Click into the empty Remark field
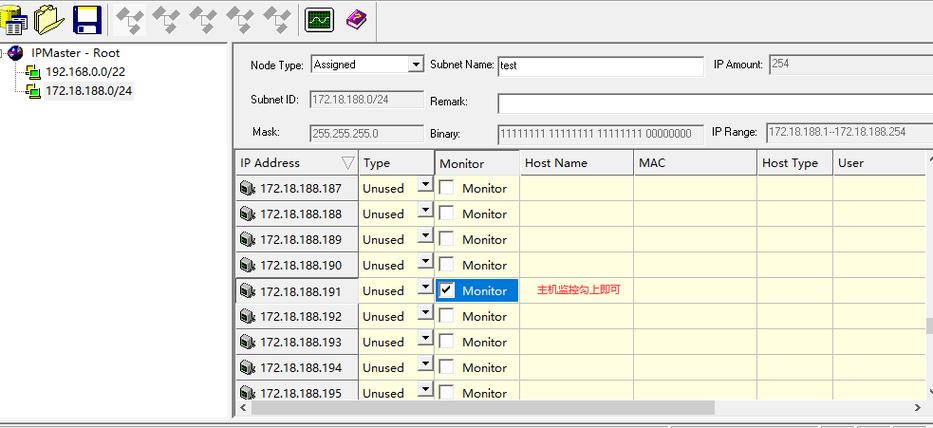 (x=715, y=102)
